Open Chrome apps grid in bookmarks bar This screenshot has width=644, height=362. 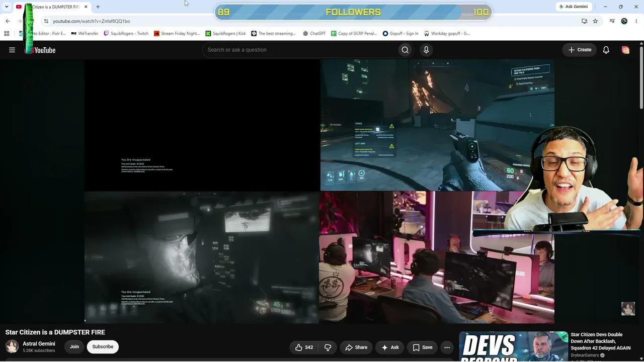pyautogui.click(x=7, y=34)
